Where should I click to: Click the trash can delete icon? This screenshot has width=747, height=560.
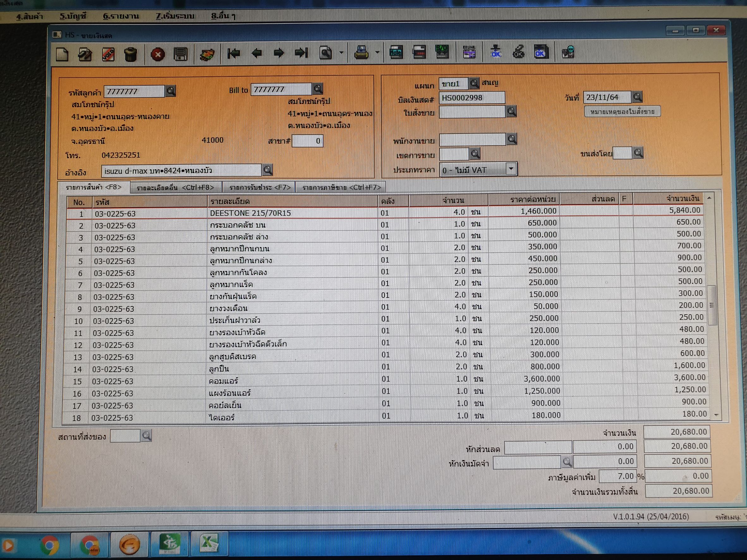[131, 54]
